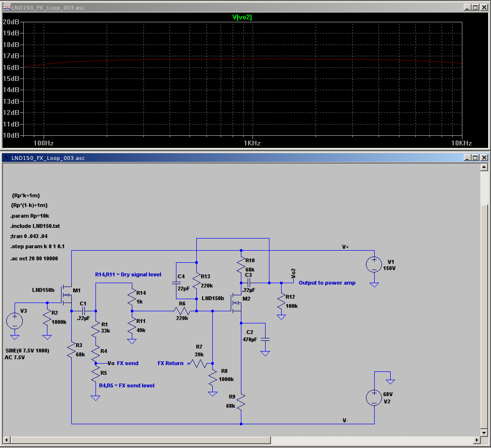
Task: Click the .step param k directive
Action: (38, 247)
